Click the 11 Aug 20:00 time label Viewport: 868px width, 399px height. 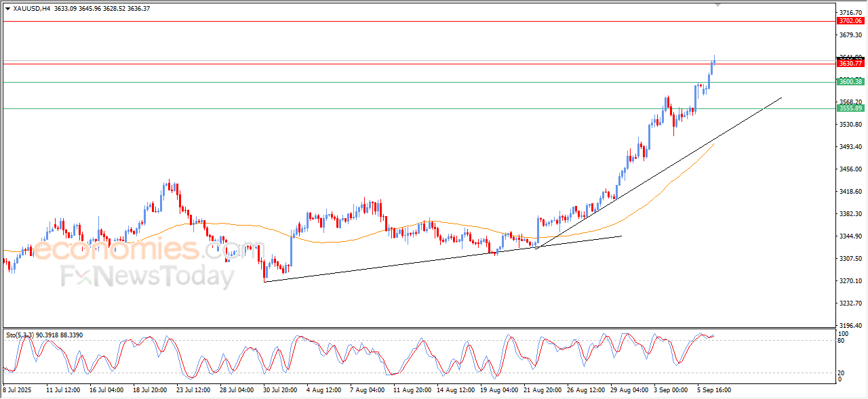[x=411, y=390]
